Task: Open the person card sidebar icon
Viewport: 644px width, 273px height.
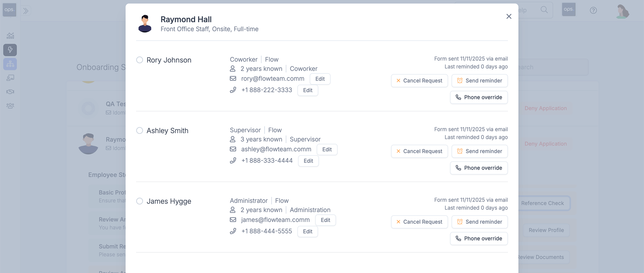Action: pos(10,78)
